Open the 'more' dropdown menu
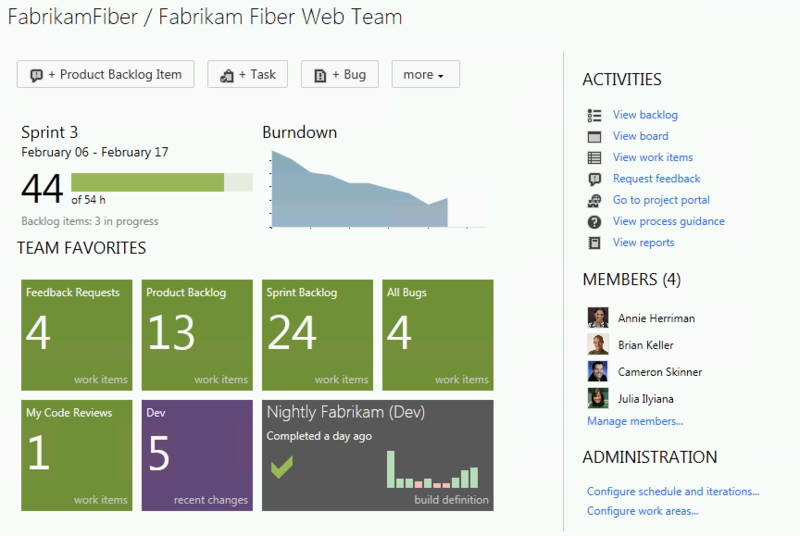Screen dimensions: 800x536 tap(425, 75)
